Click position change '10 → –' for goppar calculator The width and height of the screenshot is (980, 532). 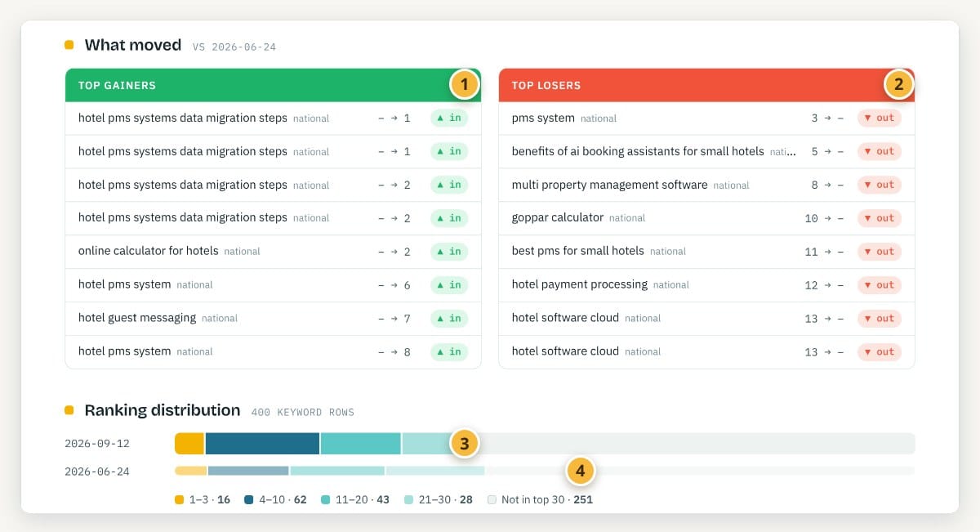coord(824,219)
